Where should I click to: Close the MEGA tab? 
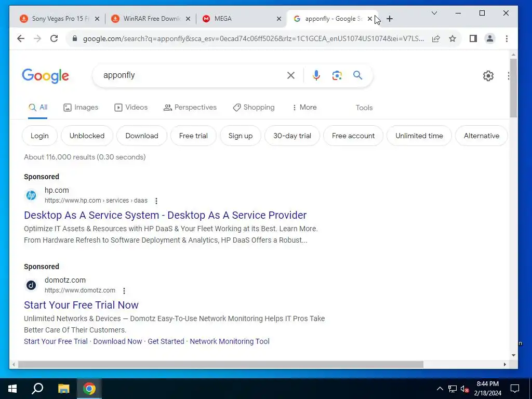(279, 19)
